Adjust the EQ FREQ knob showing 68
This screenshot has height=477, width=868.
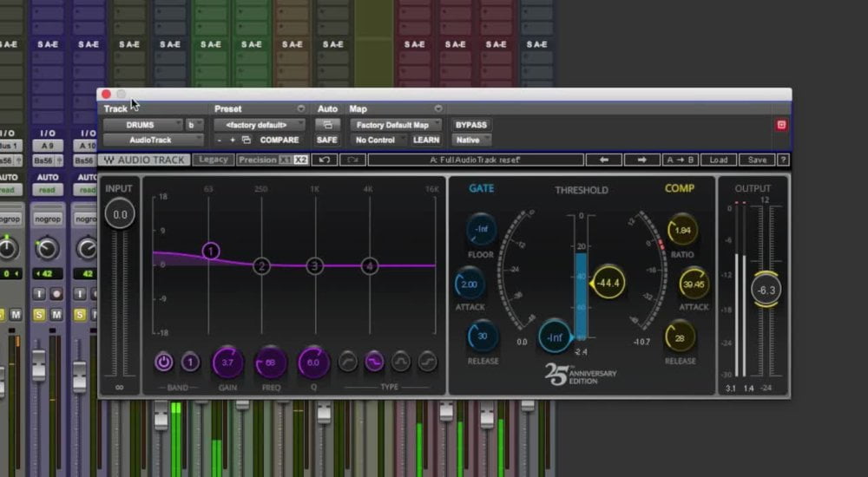pos(271,363)
